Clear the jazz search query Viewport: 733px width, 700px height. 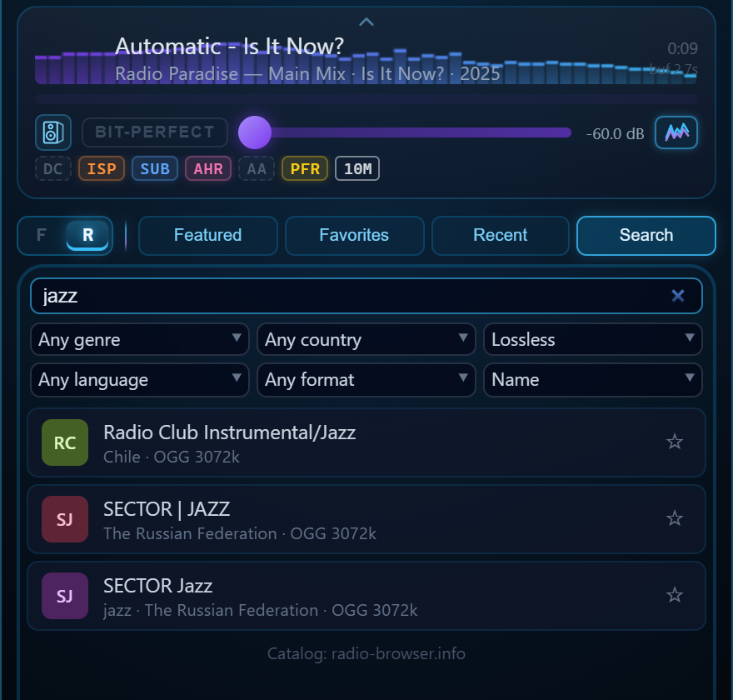click(678, 296)
